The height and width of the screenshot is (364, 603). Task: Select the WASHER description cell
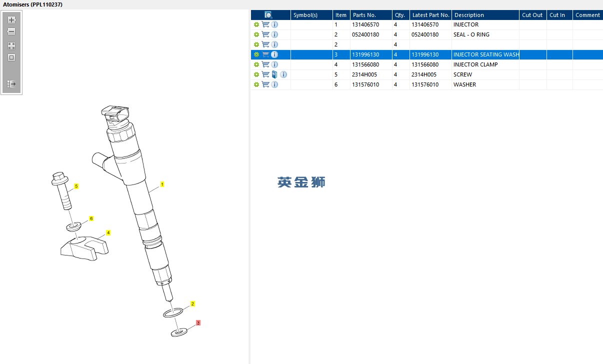(485, 84)
